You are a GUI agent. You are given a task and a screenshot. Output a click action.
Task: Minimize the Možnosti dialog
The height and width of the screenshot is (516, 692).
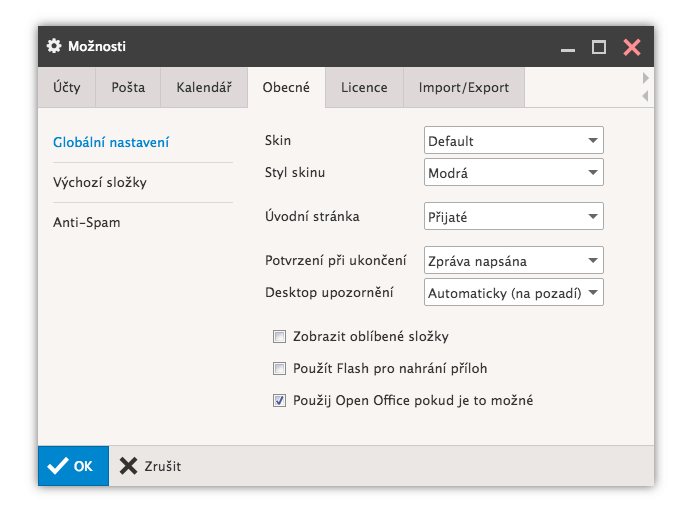[x=568, y=47]
